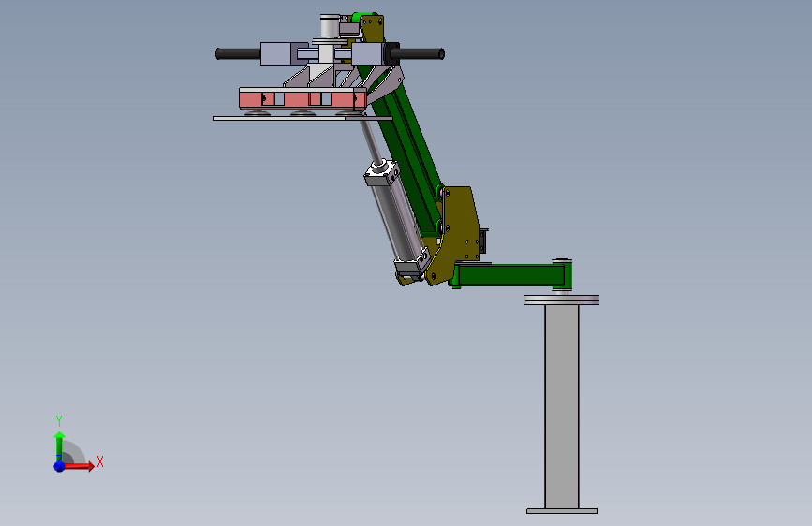This screenshot has width=812, height=526.
Task: Select the pink suction cup frame
Action: pyautogui.click(x=303, y=98)
